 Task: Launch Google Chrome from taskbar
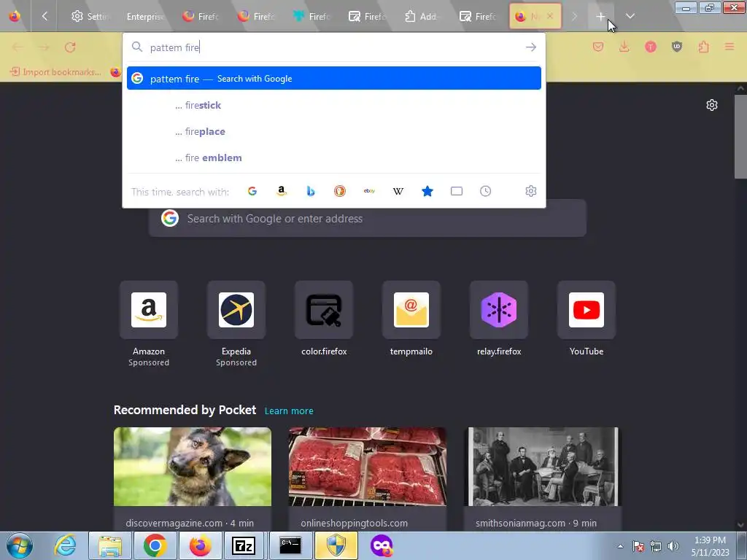coord(155,545)
